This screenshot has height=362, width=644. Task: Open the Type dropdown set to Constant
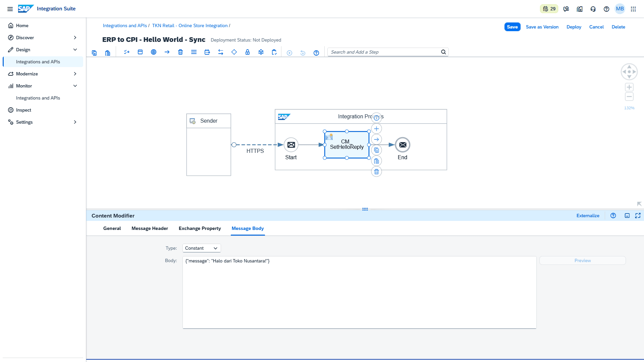[202, 248]
